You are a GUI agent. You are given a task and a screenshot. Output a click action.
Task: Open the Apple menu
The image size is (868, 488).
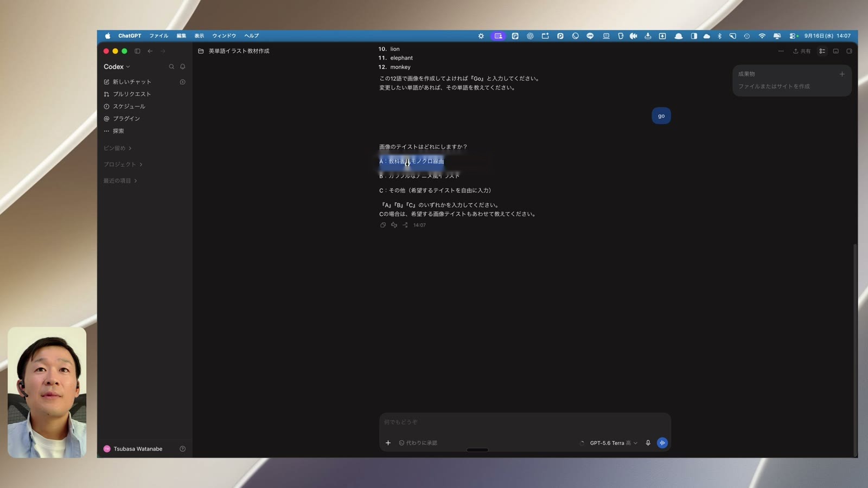(107, 36)
